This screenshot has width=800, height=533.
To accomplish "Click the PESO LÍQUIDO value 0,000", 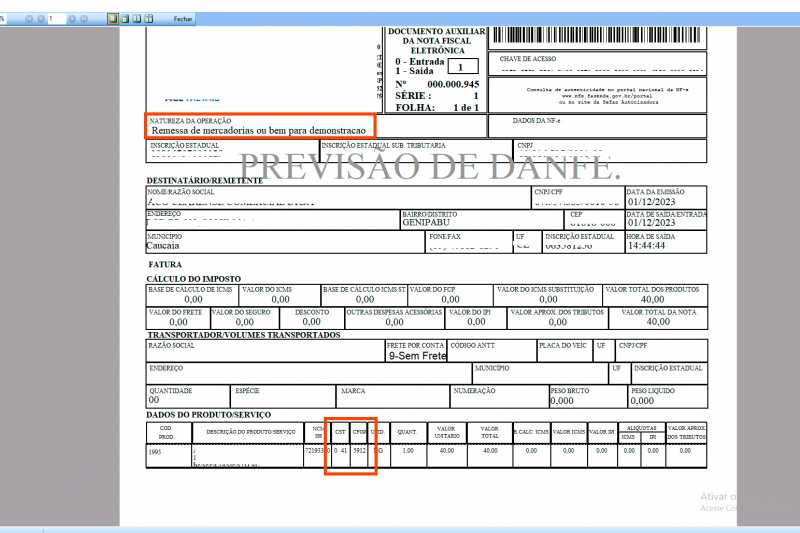I will pyautogui.click(x=642, y=401).
